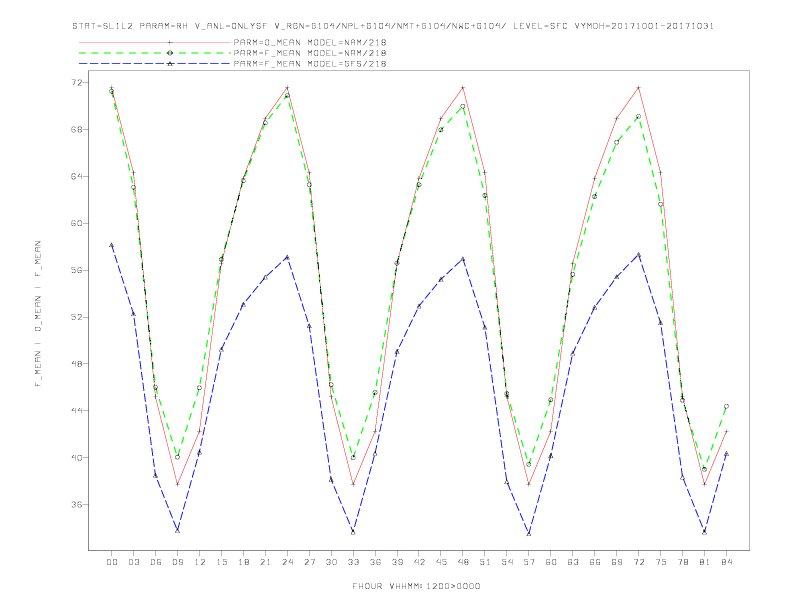Click x-axis tick label 51
792x612 pixels.
(x=485, y=562)
